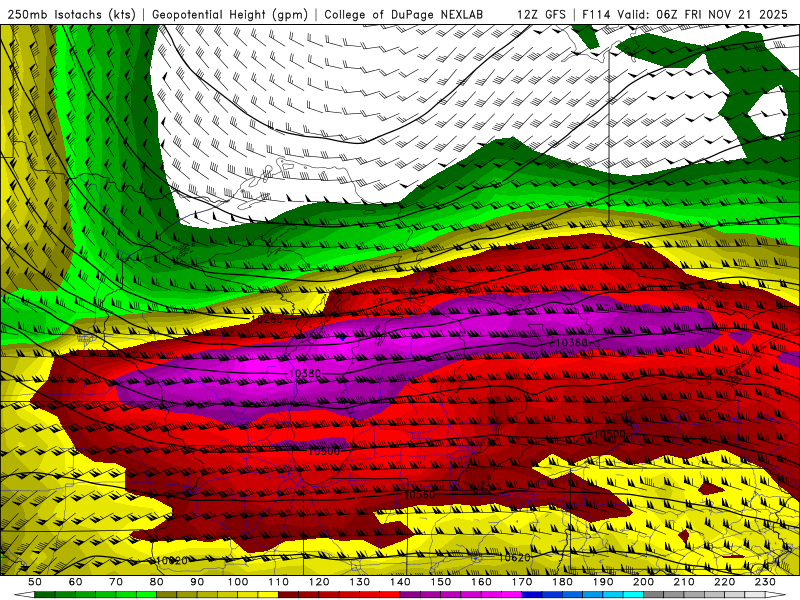
Task: Click the 160 knot color scale label
Action: (x=481, y=582)
